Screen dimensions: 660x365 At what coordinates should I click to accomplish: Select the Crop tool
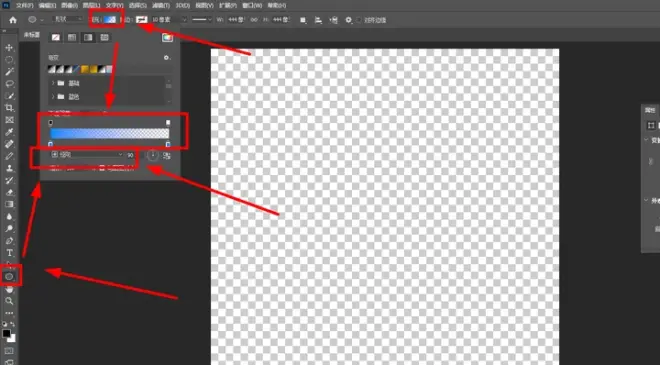tap(9, 108)
